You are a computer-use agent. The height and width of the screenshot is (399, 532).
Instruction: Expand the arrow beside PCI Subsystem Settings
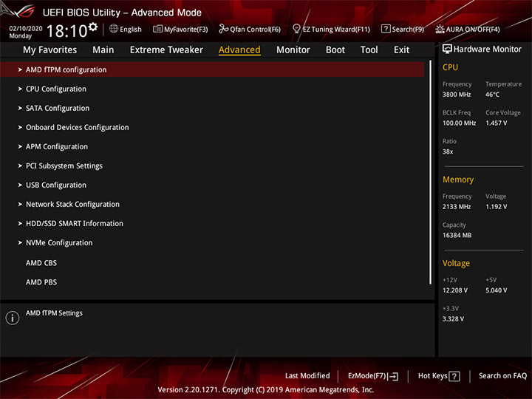click(20, 166)
